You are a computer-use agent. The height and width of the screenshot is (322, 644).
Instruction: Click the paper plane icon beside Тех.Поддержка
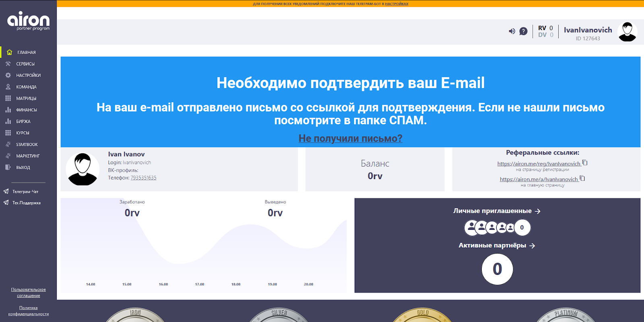pyautogui.click(x=6, y=202)
